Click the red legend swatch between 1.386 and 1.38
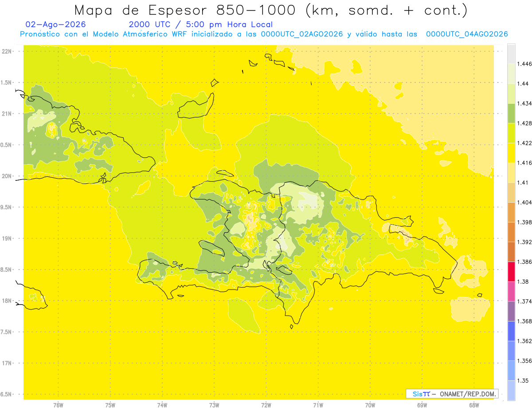 511,271
